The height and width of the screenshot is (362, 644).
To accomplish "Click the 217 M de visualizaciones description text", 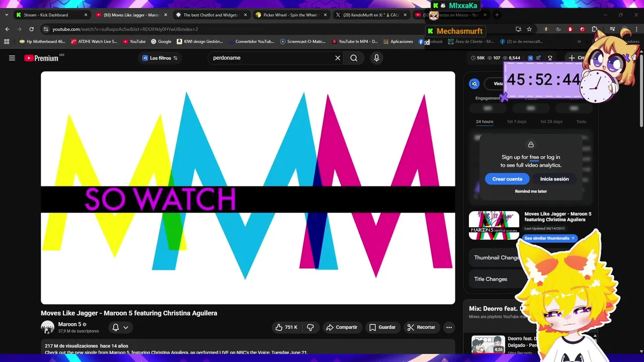I will [x=71, y=346].
